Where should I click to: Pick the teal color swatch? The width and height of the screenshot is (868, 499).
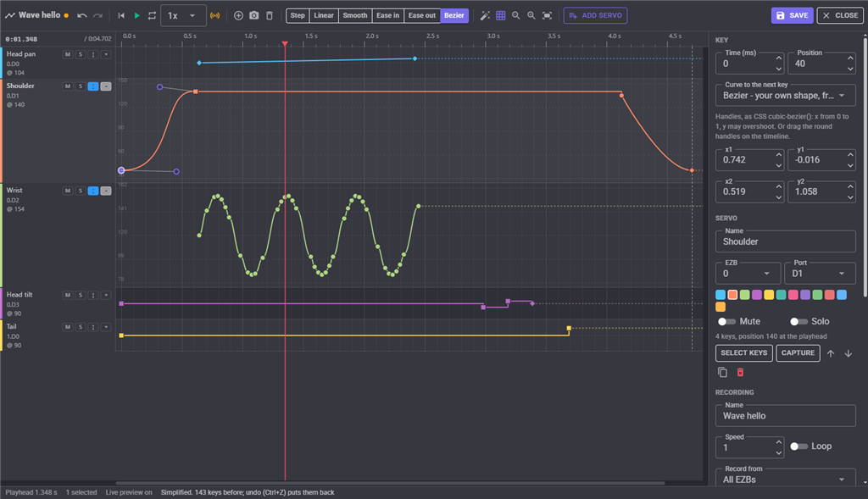pyautogui.click(x=781, y=295)
